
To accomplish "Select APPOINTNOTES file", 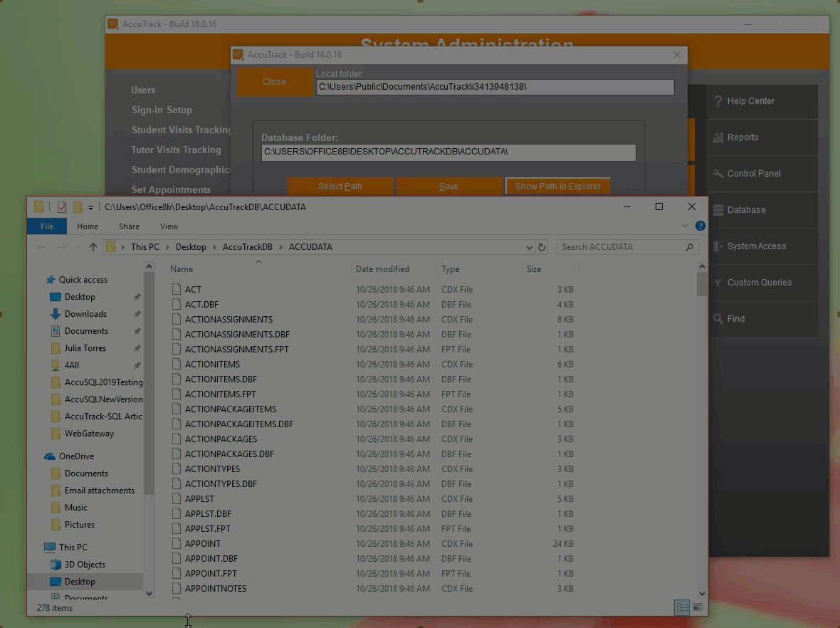I will pos(216,589).
